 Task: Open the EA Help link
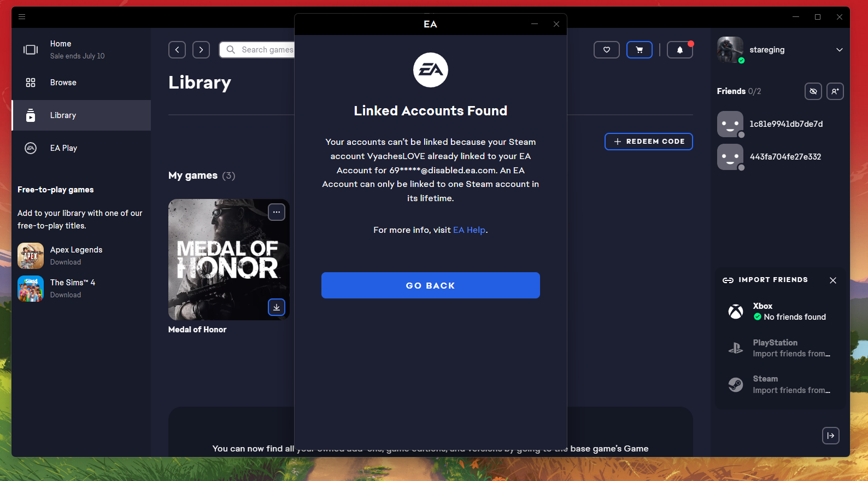click(x=469, y=230)
